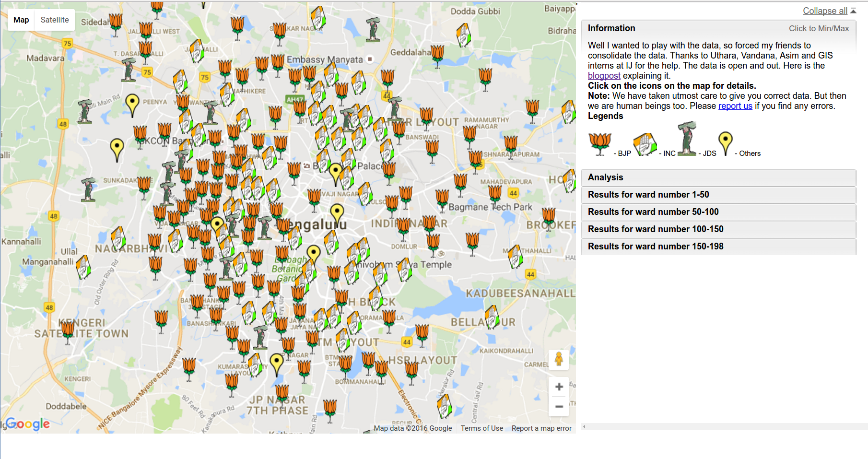Image resolution: width=868 pixels, height=459 pixels.
Task: Zoom out with the minus button
Action: tap(559, 407)
